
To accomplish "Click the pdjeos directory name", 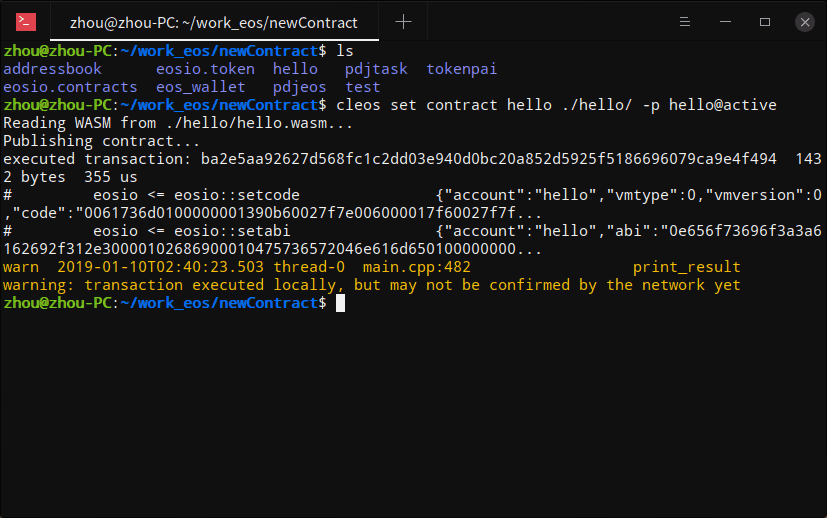I will [300, 87].
